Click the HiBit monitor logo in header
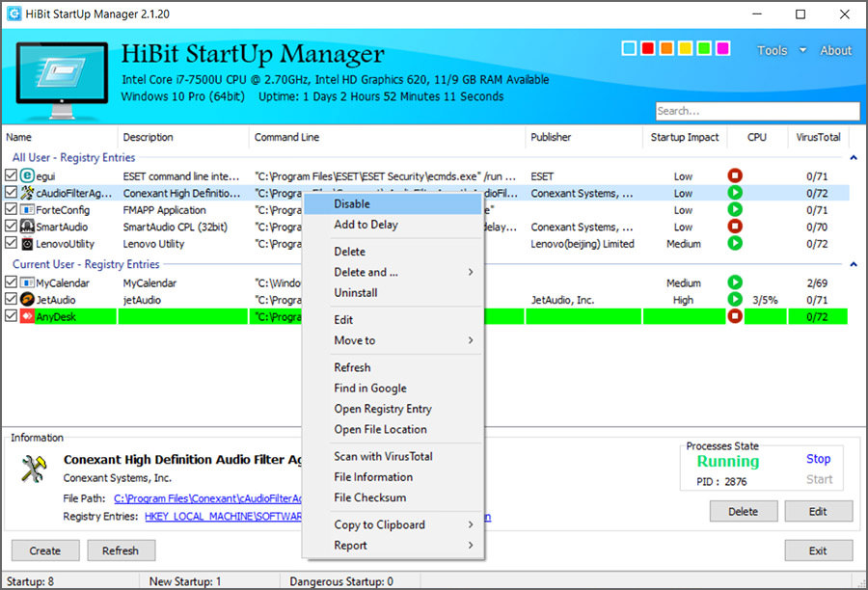 (62, 80)
